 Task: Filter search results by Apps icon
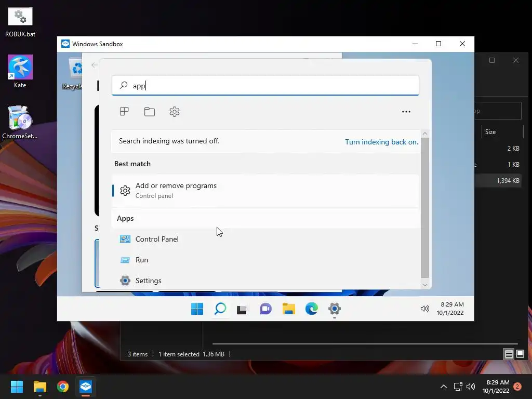point(124,111)
